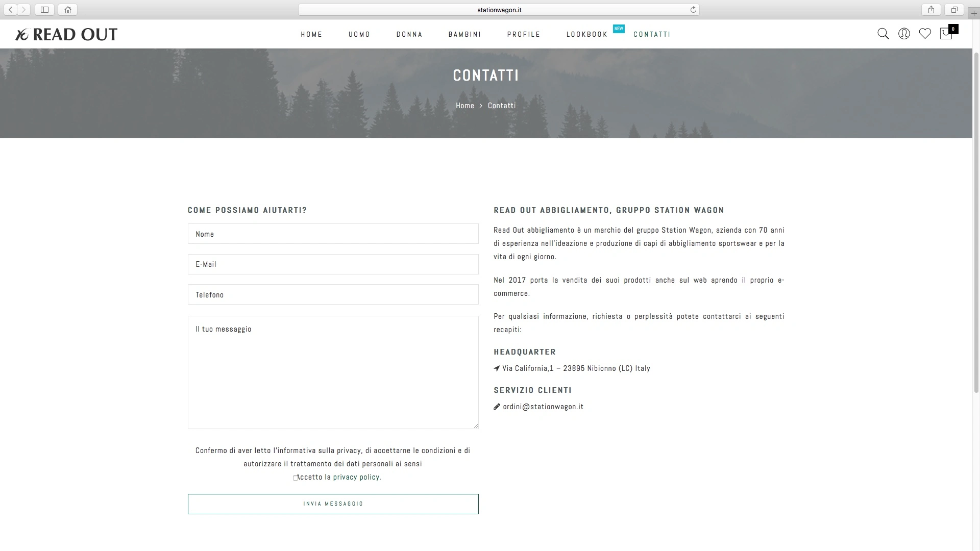Click the ordini@stationwagon.it email address
This screenshot has height=551, width=980.
click(x=543, y=407)
